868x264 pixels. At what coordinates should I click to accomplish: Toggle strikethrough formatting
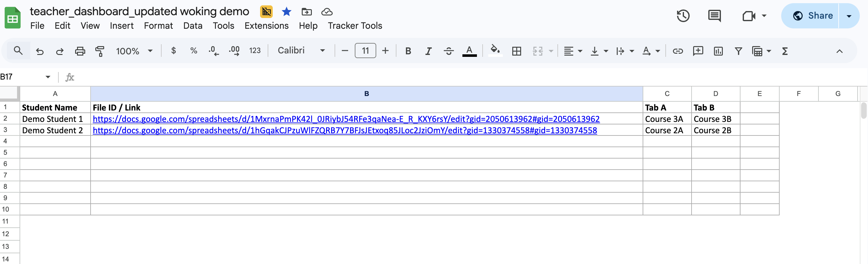pos(449,51)
